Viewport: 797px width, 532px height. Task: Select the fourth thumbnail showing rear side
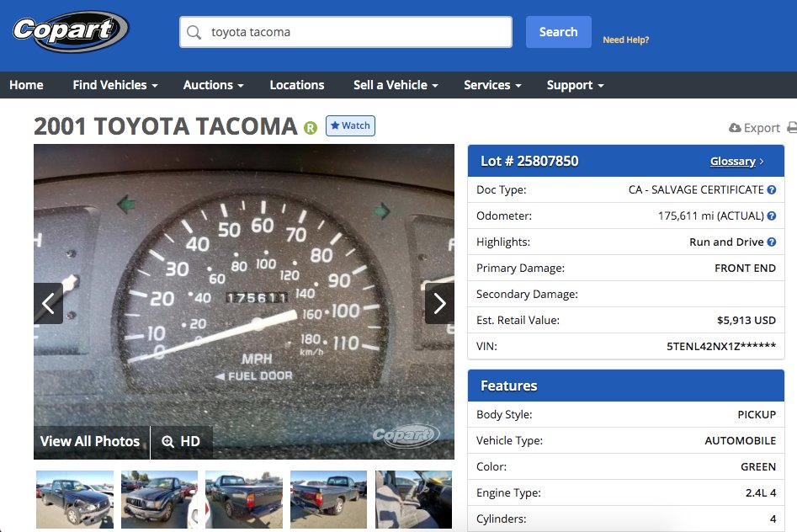point(328,499)
